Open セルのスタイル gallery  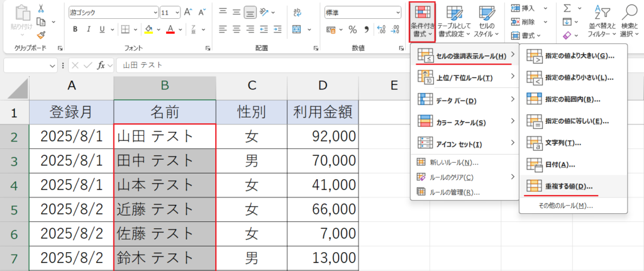pos(486,22)
